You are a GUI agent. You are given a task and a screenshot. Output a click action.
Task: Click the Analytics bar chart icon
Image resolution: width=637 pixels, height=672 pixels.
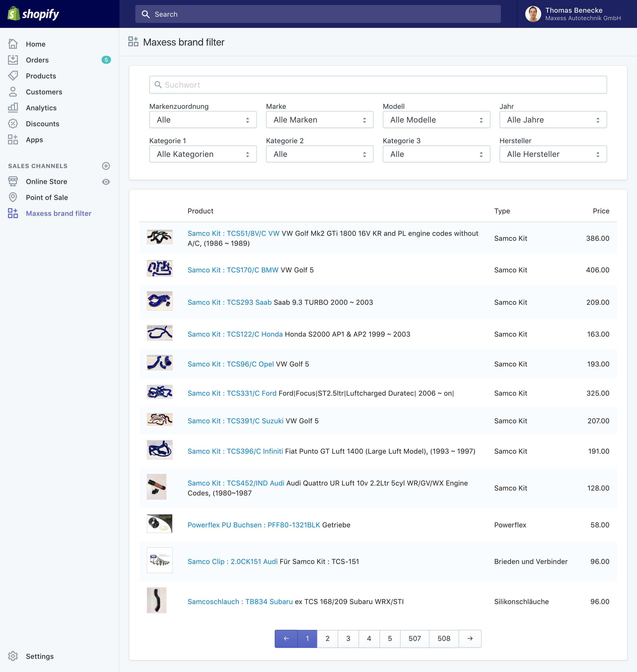(13, 108)
